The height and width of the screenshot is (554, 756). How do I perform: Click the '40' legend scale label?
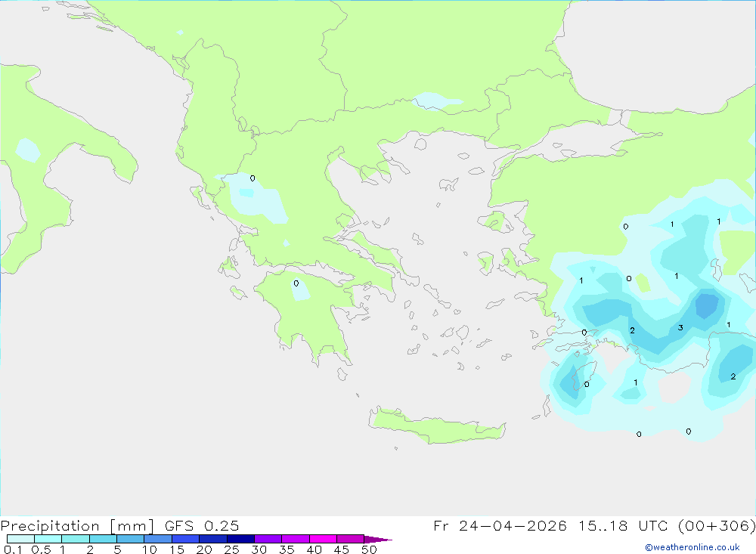pos(314,549)
